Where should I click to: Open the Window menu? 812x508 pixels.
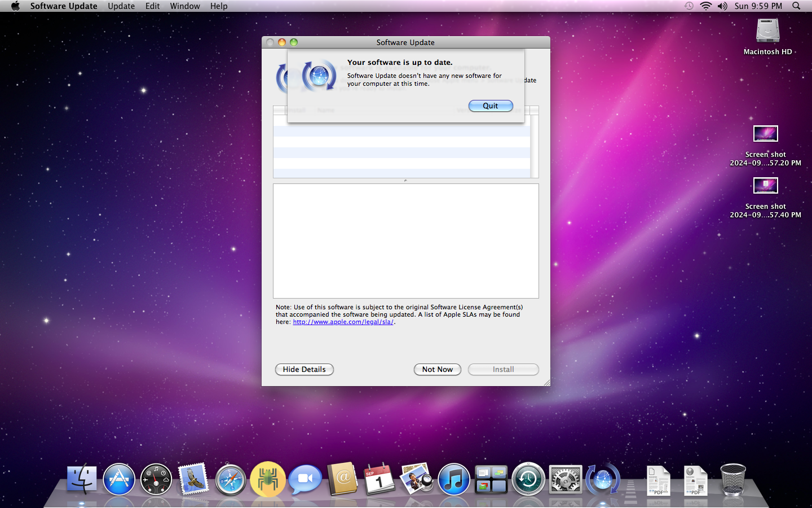tap(185, 6)
